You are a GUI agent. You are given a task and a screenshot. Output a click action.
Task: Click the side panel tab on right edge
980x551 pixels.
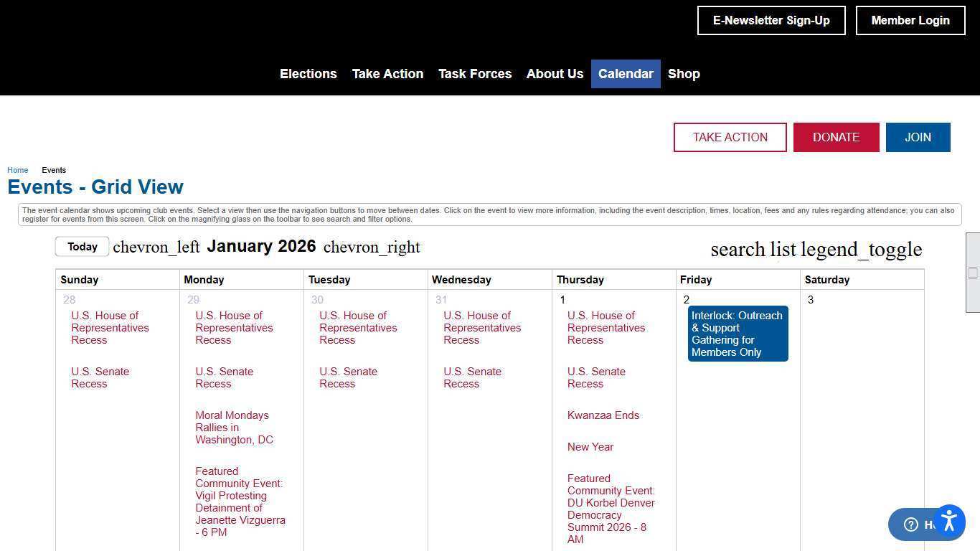click(x=973, y=273)
